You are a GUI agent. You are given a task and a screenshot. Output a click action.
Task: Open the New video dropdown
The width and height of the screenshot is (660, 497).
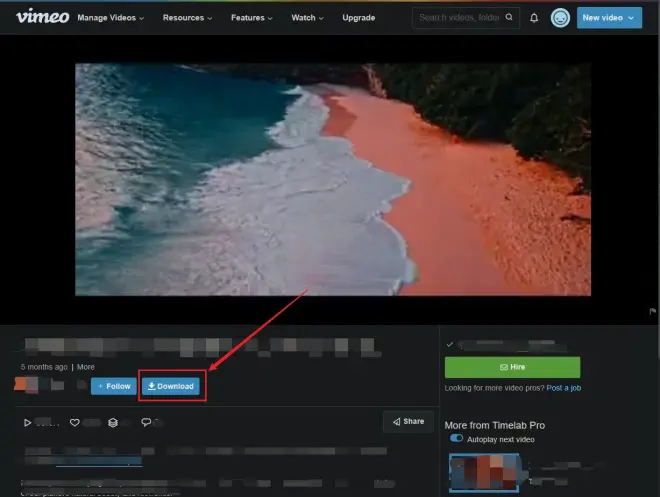coord(609,18)
